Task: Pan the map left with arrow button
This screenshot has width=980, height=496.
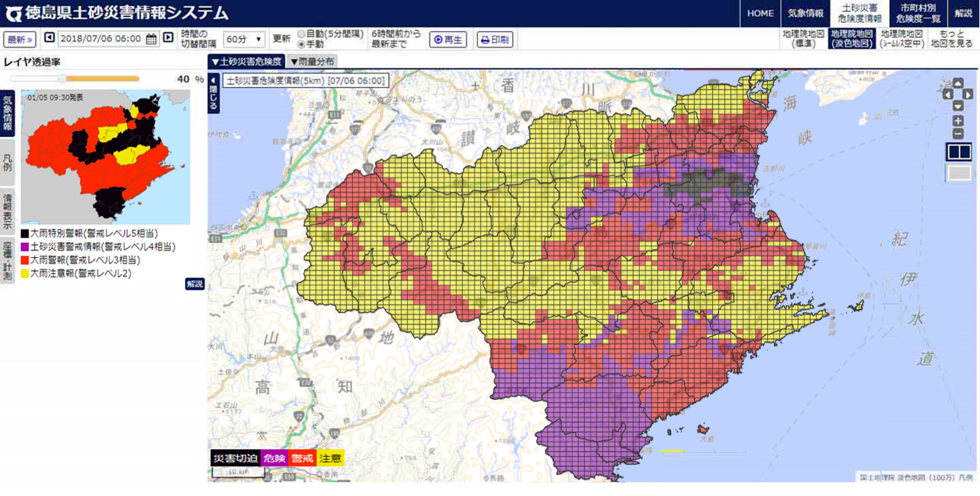Action: 948,94
